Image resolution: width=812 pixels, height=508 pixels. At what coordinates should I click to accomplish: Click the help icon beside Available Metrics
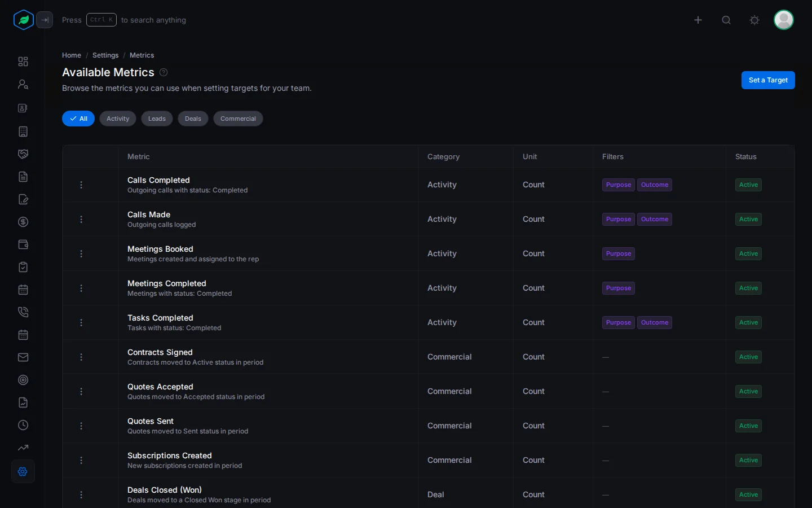164,72
